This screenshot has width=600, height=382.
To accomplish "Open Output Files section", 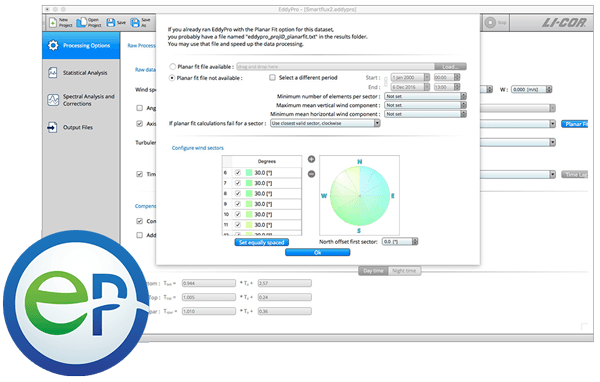I will (81, 127).
